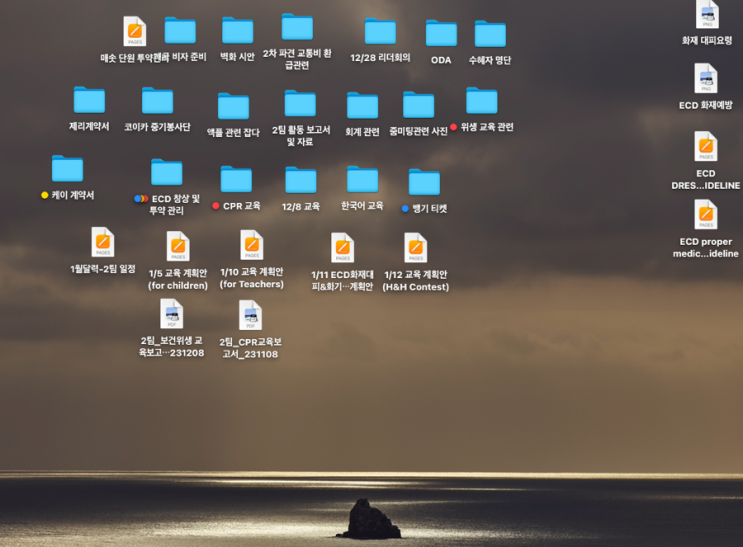Select the ECD DRES...IDELINE Pages file
Viewport: 743px width, 547px height.
click(706, 146)
